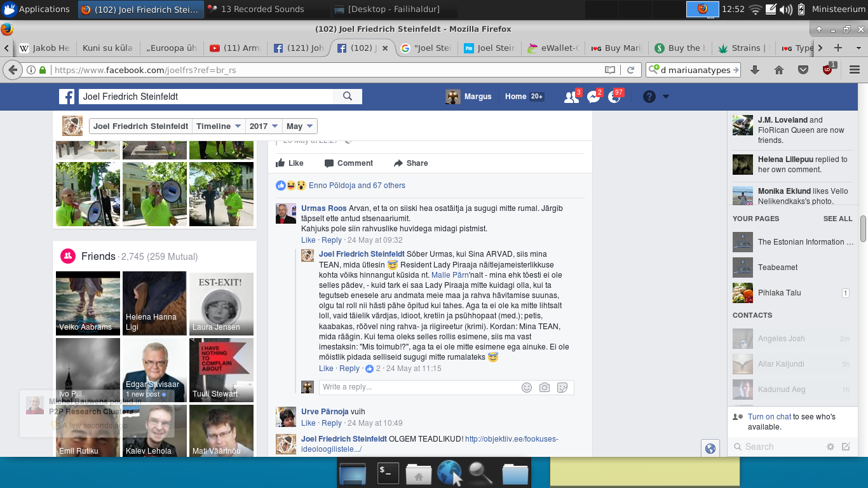Open Facebook quick help icon
Viewport: 868px width, 488px height.
(x=649, y=97)
